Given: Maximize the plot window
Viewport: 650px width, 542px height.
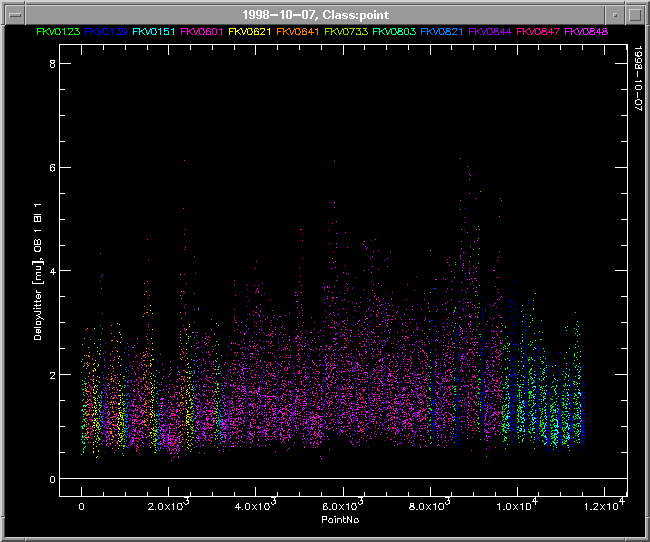Looking at the screenshot, I should [636, 13].
